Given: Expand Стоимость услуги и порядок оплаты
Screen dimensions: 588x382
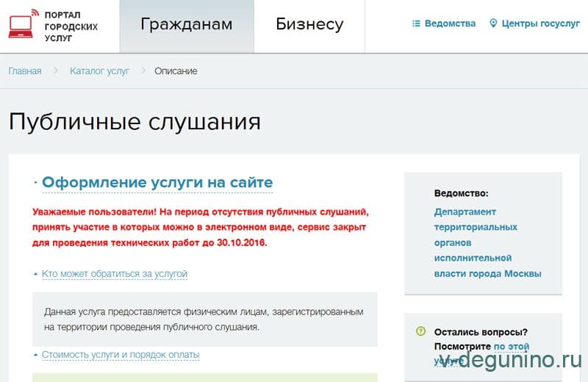Looking at the screenshot, I should pos(121,355).
